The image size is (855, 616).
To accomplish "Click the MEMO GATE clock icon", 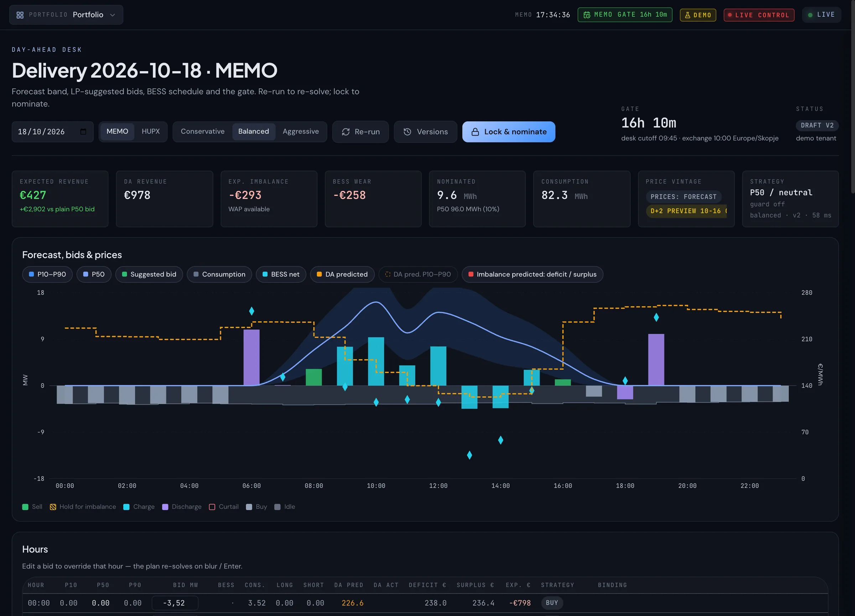I will pyautogui.click(x=587, y=15).
